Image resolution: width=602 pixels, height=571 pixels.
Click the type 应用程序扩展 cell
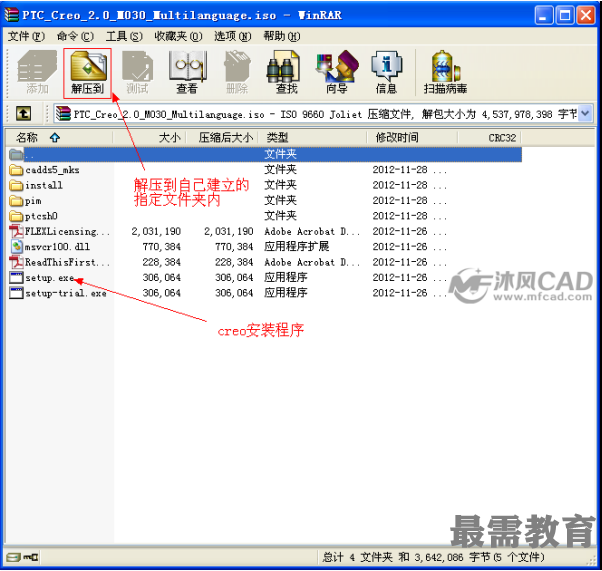(x=297, y=247)
